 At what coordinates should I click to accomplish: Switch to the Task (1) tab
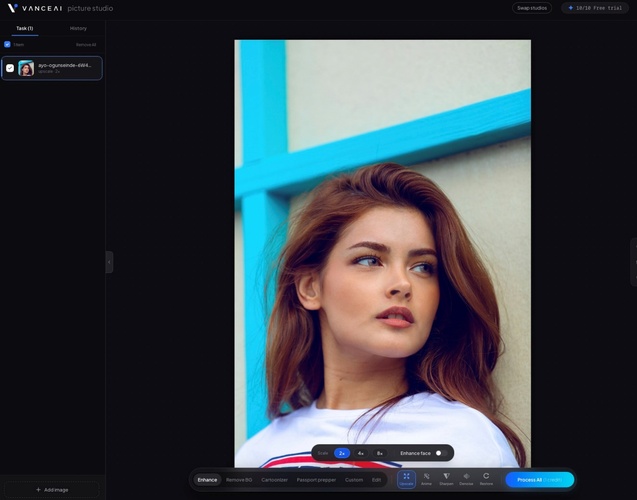point(25,28)
